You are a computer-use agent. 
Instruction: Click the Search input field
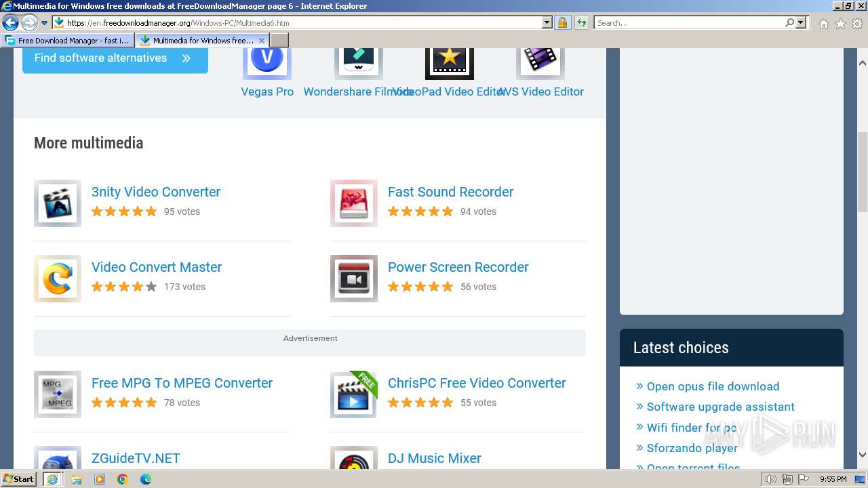point(689,23)
